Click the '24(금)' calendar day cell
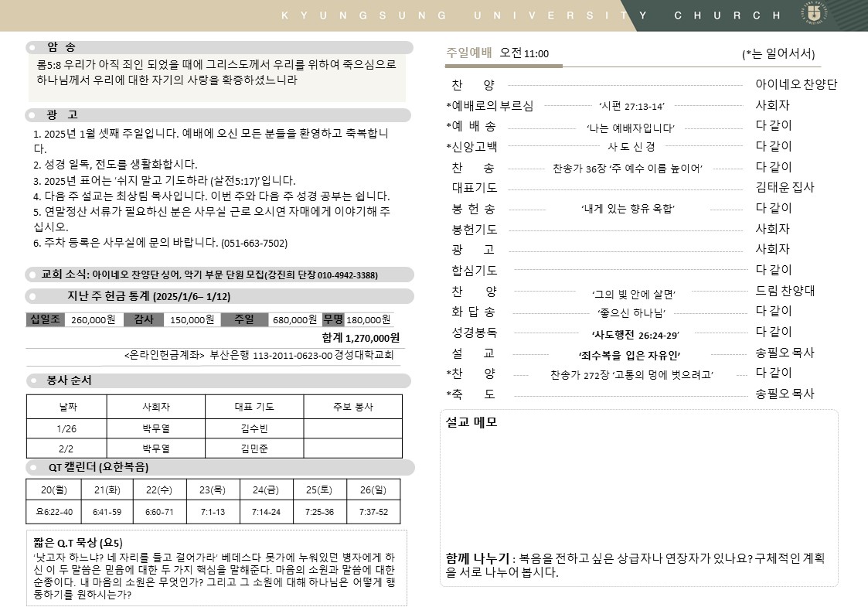Image resolution: width=868 pixels, height=614 pixels. pyautogui.click(x=266, y=490)
